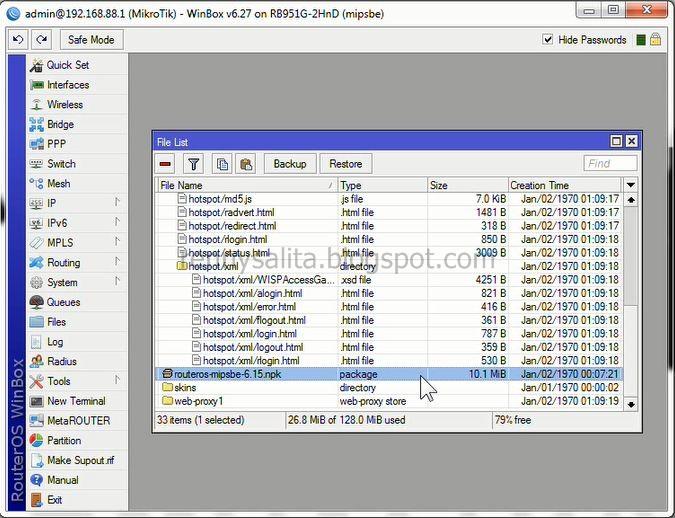675x518 pixels.
Task: Click the Find input field
Action: click(610, 164)
